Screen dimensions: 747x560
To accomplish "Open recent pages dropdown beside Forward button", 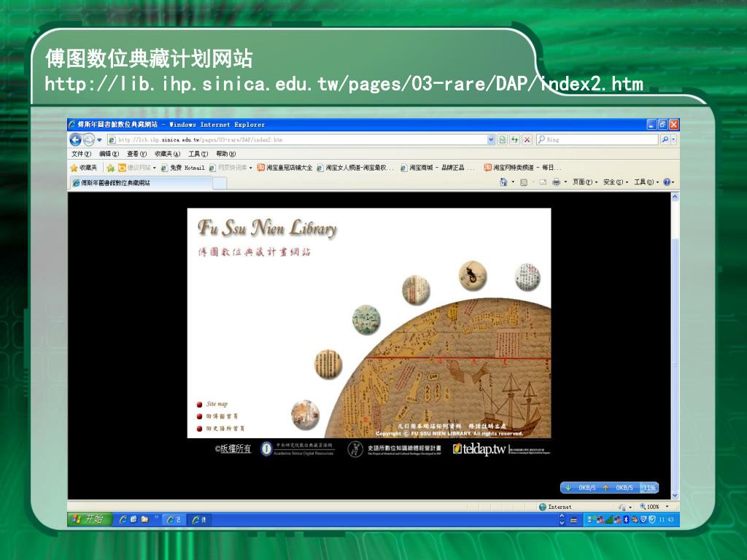I will [99, 140].
